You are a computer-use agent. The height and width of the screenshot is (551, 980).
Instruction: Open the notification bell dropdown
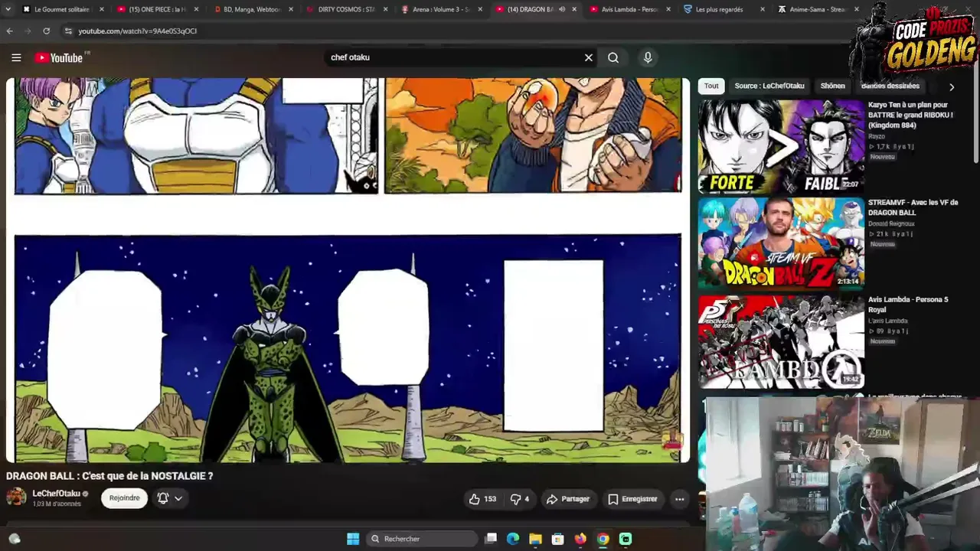point(170,498)
